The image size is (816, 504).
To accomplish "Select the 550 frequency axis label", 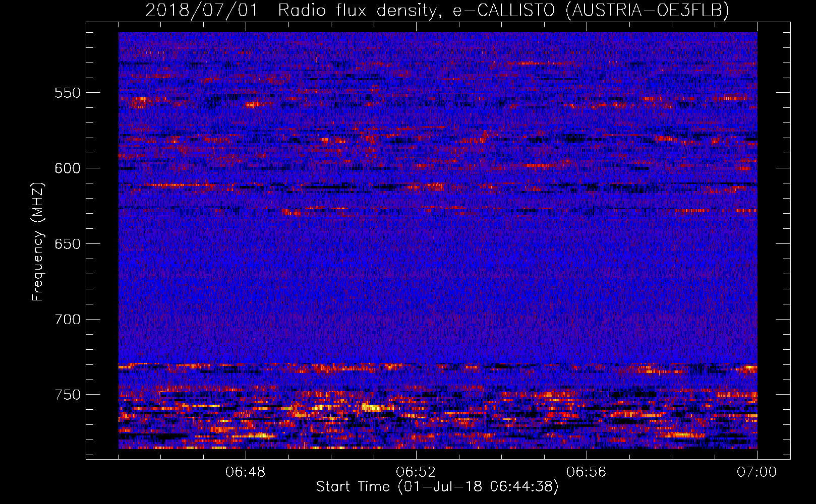I will tap(68, 93).
